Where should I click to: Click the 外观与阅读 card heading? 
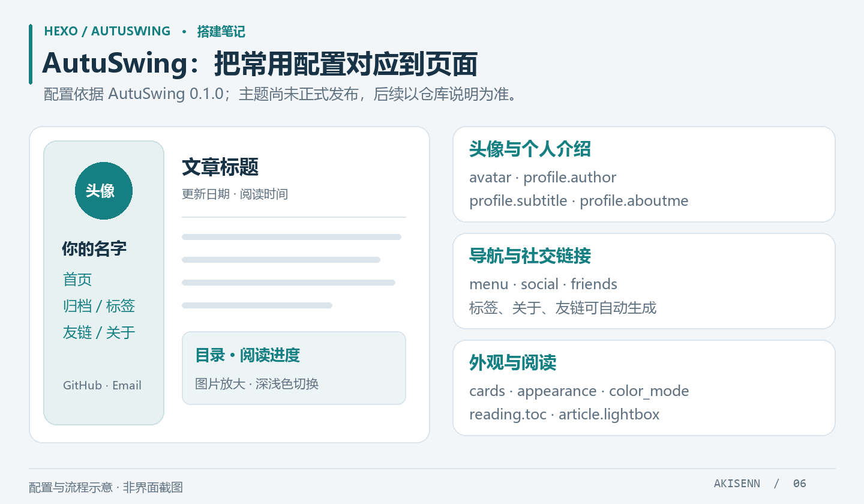tap(512, 363)
